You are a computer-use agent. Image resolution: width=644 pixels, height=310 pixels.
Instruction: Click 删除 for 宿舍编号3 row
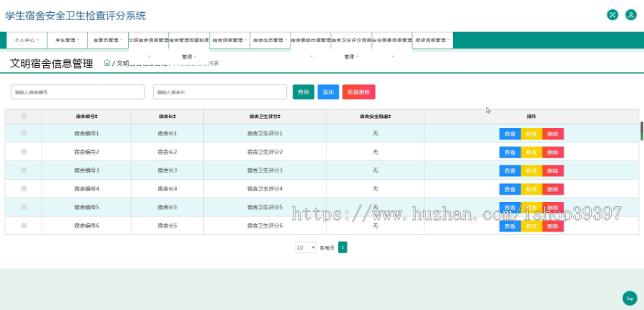(x=553, y=170)
